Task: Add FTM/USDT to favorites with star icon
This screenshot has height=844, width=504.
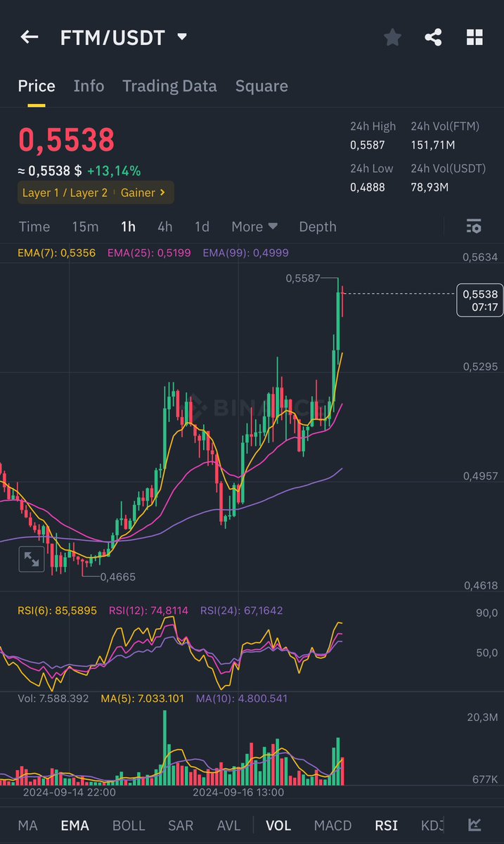Action: 392,37
